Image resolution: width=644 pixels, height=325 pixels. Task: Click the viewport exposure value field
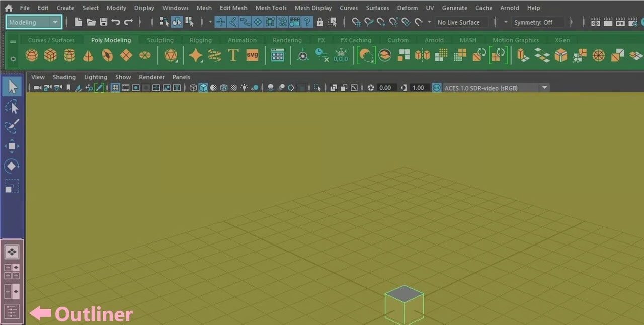pyautogui.click(x=386, y=87)
